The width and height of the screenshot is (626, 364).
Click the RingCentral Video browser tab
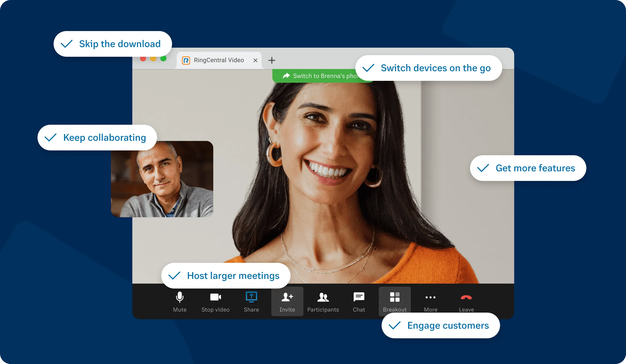tap(217, 60)
